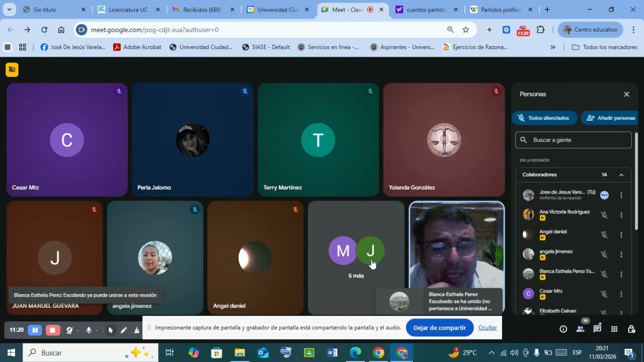The width and height of the screenshot is (644, 362).
Task: Open more options for Ana Victoria Rodríguez
Action: click(x=621, y=215)
